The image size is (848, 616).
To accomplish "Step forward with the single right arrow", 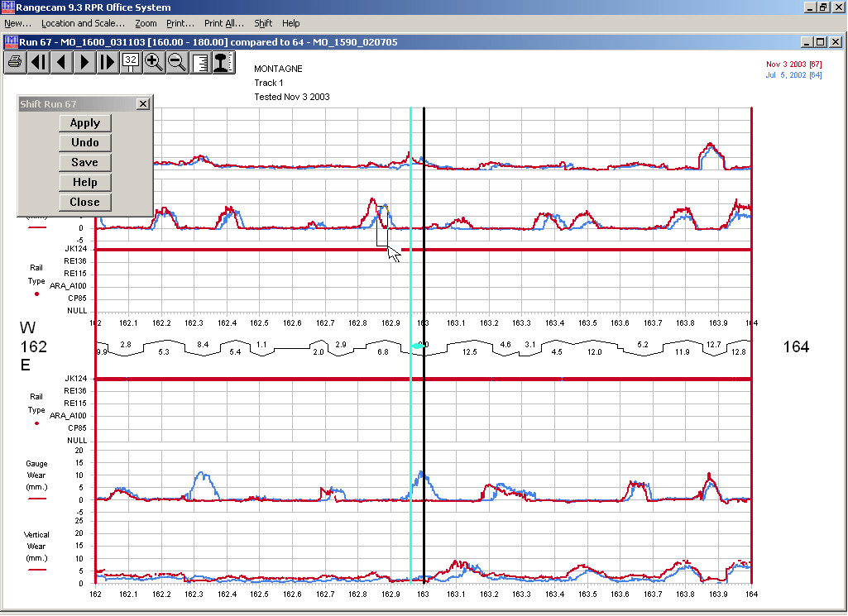I will tap(84, 62).
